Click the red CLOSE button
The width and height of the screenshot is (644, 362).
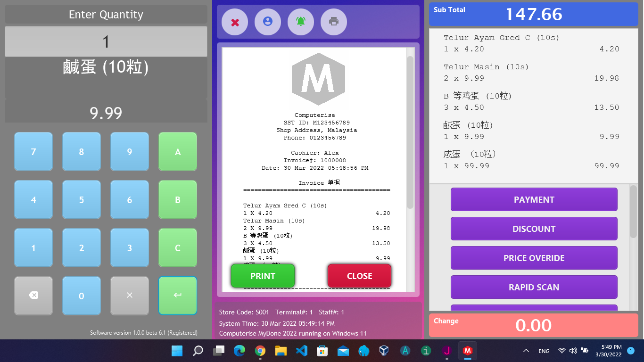[x=360, y=276]
